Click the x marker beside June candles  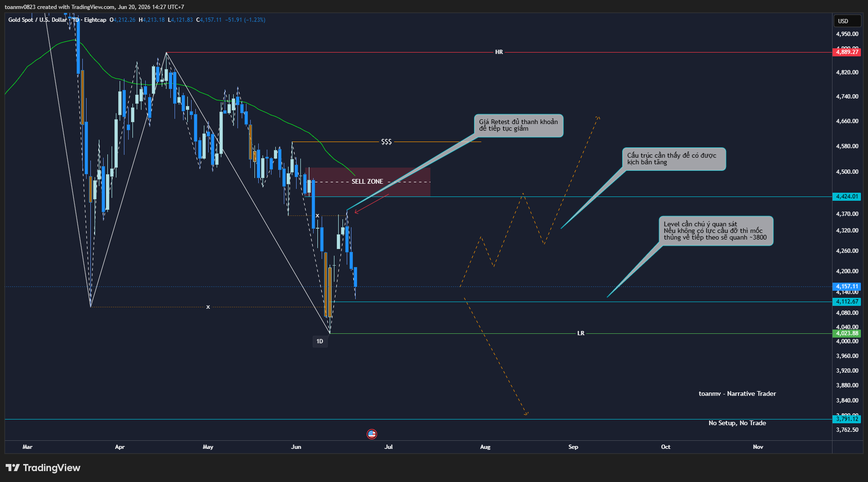(x=317, y=216)
